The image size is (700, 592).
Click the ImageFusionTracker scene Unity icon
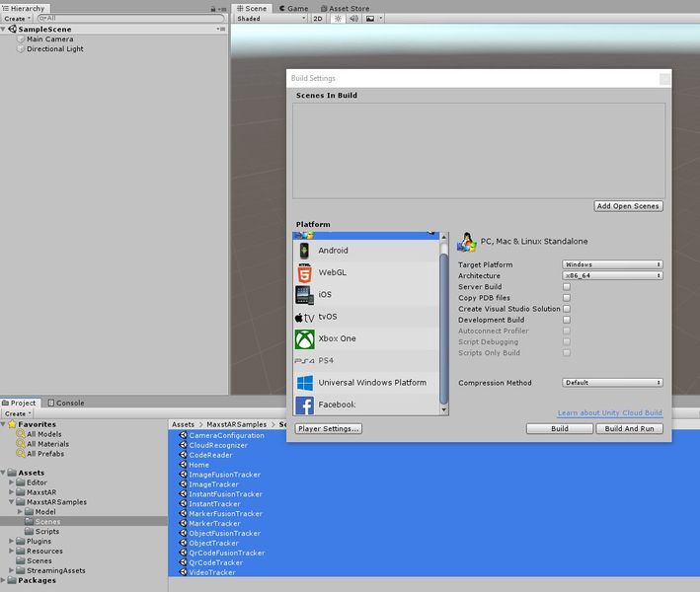pos(183,475)
